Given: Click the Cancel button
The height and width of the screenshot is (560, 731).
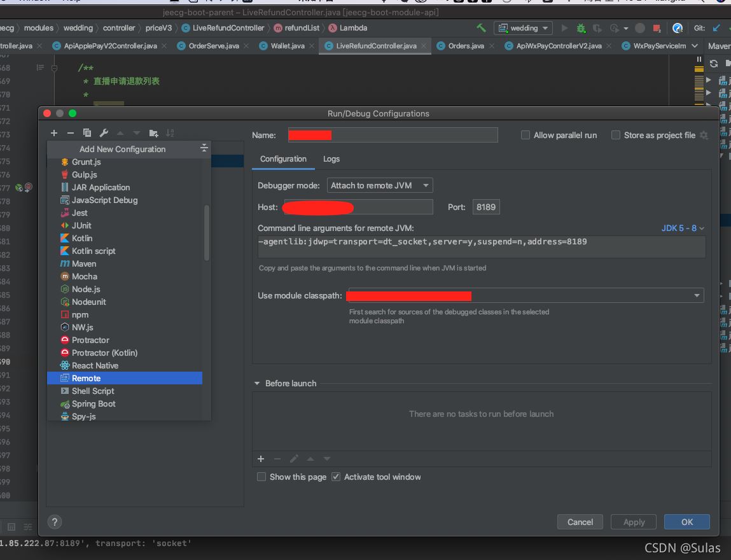Looking at the screenshot, I should 580,522.
